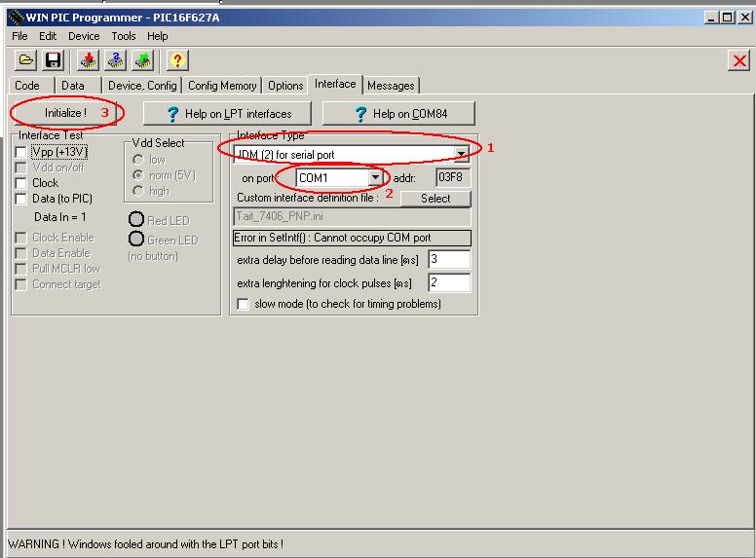Click the extra delay before reading data field
756x558 pixels.
[x=449, y=259]
